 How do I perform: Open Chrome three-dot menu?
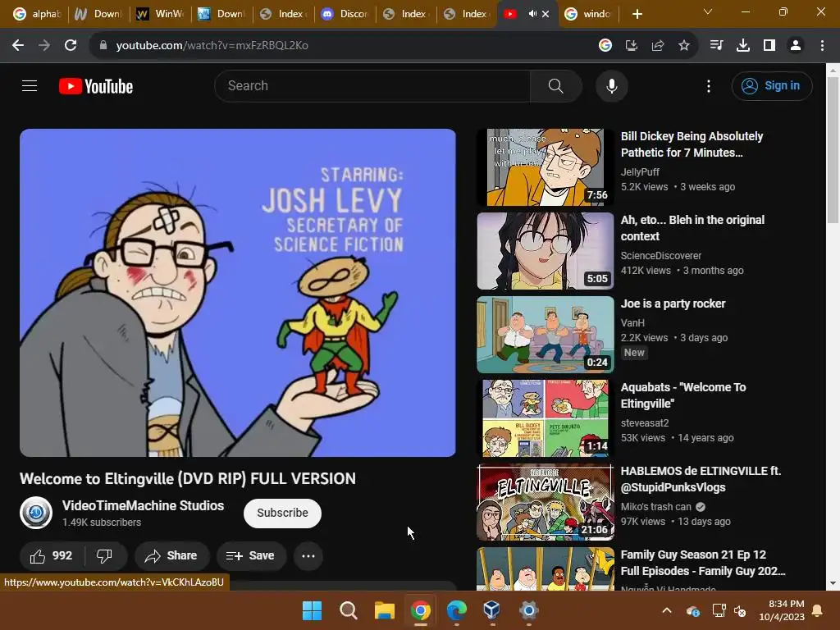[822, 46]
